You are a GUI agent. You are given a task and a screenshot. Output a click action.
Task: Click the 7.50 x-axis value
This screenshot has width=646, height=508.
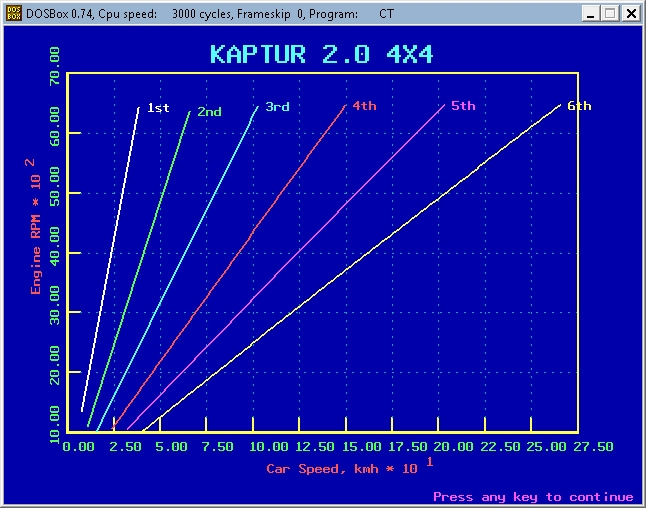pos(217,447)
